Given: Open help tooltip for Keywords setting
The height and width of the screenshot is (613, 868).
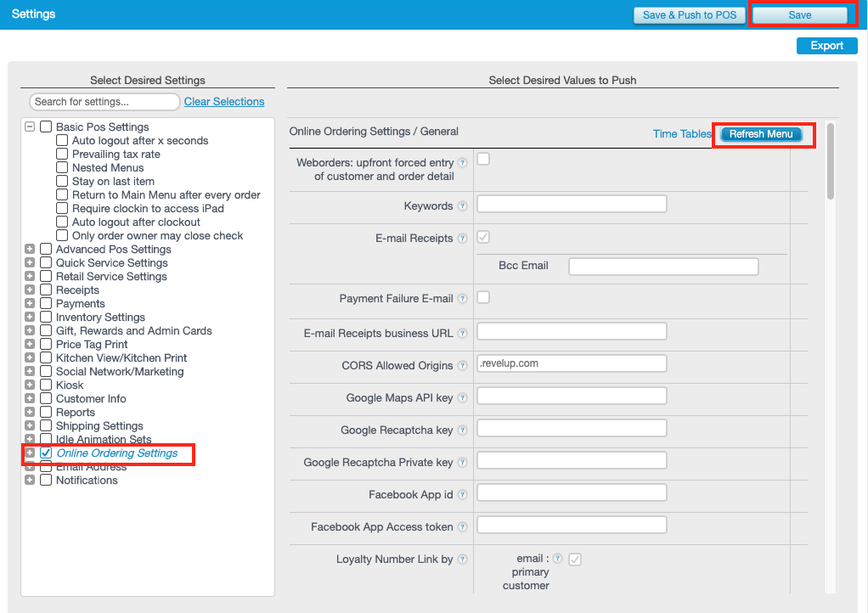Looking at the screenshot, I should (462, 205).
